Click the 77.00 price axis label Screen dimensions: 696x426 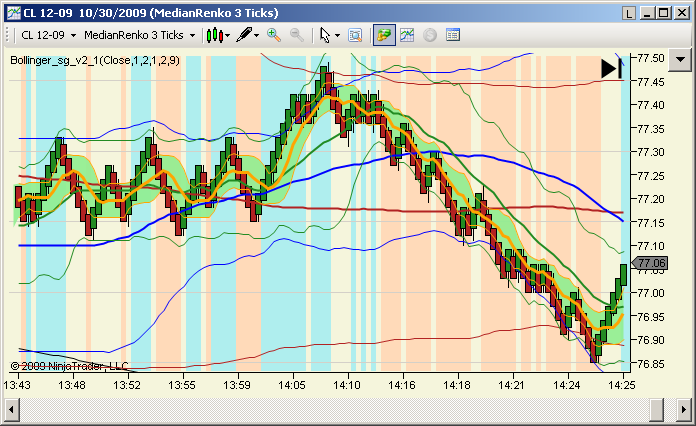pos(651,293)
